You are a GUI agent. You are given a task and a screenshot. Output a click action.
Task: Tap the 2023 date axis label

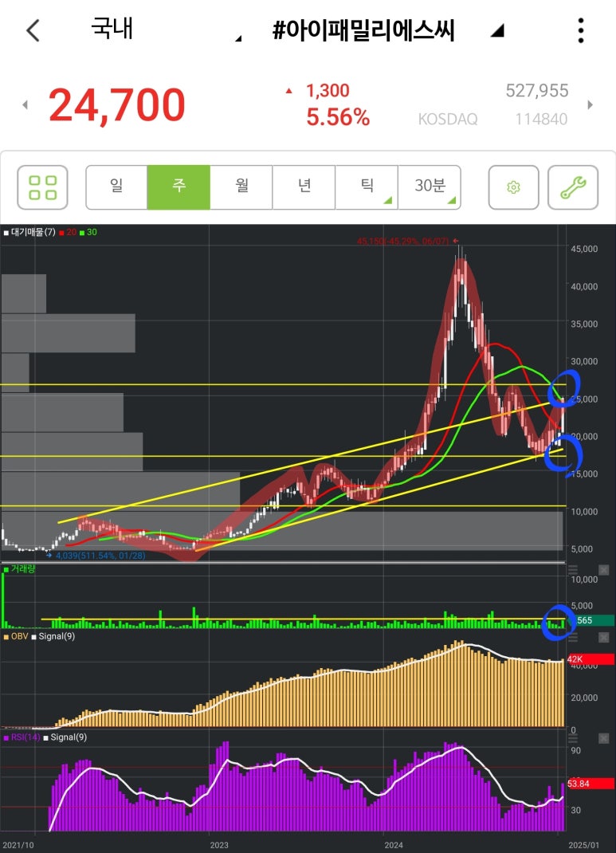pyautogui.click(x=219, y=845)
